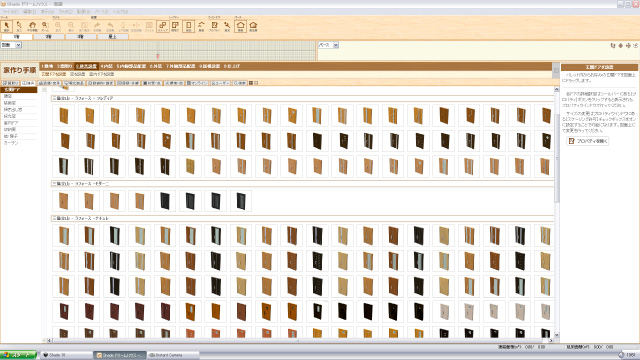Viewport: 640px width, 360px height.
Task: Open the パース view dropdown
Action: [329, 45]
